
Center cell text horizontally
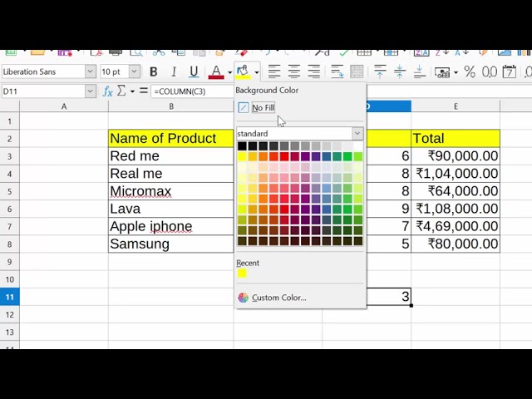pyautogui.click(x=294, y=72)
